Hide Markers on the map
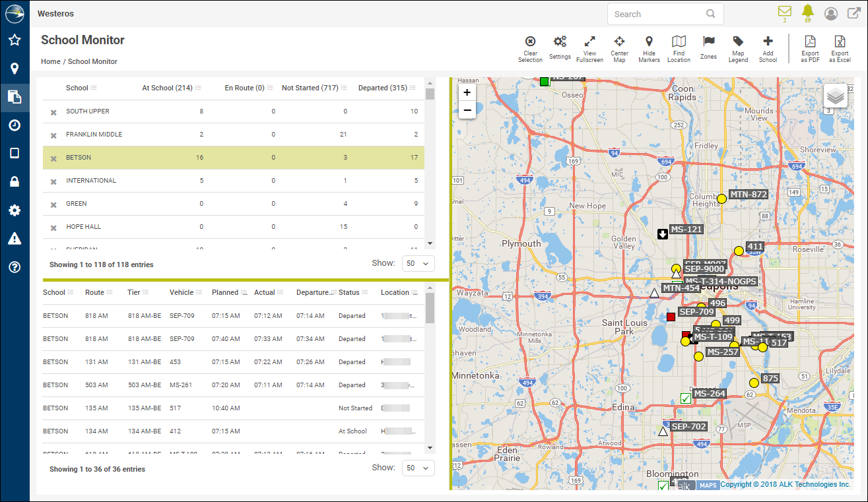868x502 pixels. coord(649,42)
